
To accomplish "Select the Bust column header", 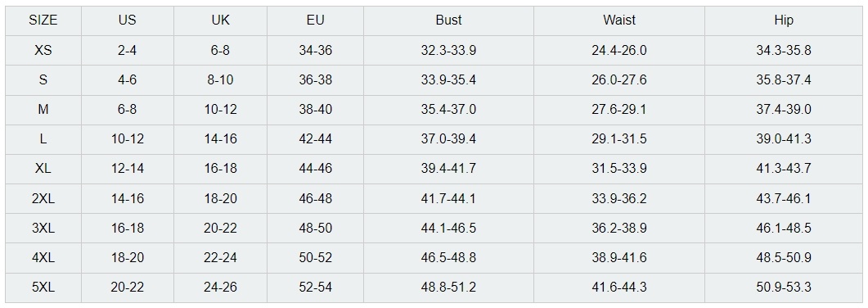I will coord(448,20).
